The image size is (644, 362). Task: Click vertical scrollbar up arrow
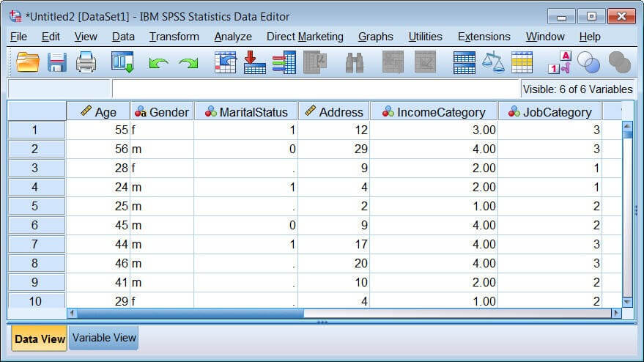pyautogui.click(x=627, y=126)
